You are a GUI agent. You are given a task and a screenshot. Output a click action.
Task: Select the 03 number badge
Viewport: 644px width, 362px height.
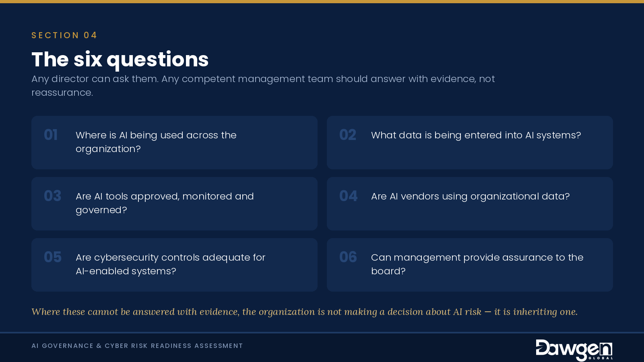pyautogui.click(x=53, y=196)
